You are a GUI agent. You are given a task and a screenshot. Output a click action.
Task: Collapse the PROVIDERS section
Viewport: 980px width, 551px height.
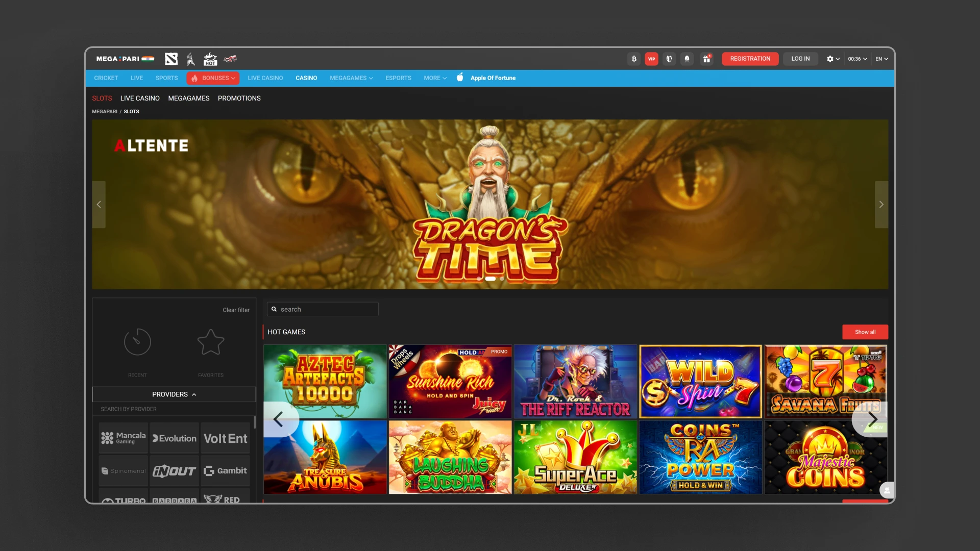click(x=174, y=394)
